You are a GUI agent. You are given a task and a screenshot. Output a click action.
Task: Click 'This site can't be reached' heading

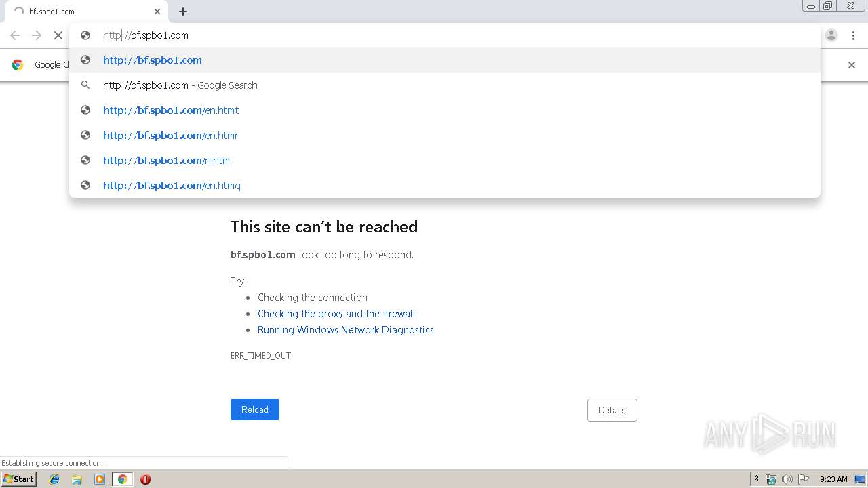tap(324, 227)
